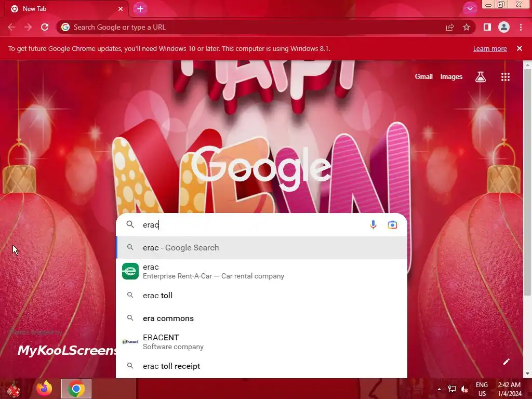This screenshot has width=532, height=399.
Task: Start voice search with microphone icon
Action: click(x=373, y=224)
